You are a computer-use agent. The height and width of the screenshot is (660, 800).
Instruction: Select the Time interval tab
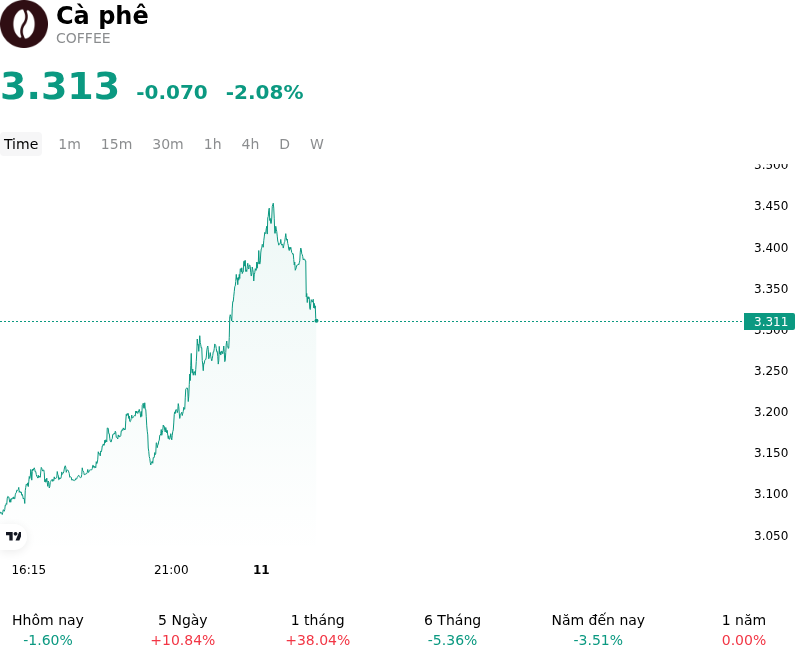(21, 144)
